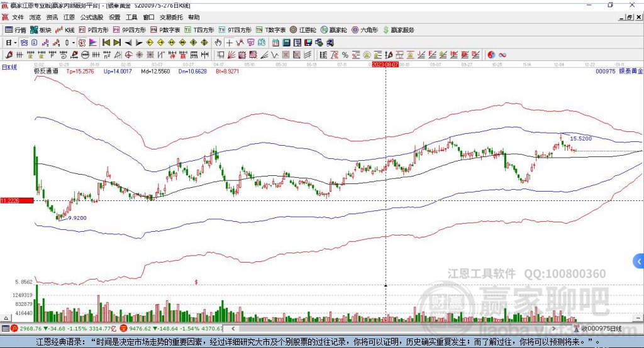Switch to the K线 chart view
The height and width of the screenshot is (348, 644).
[65, 30]
